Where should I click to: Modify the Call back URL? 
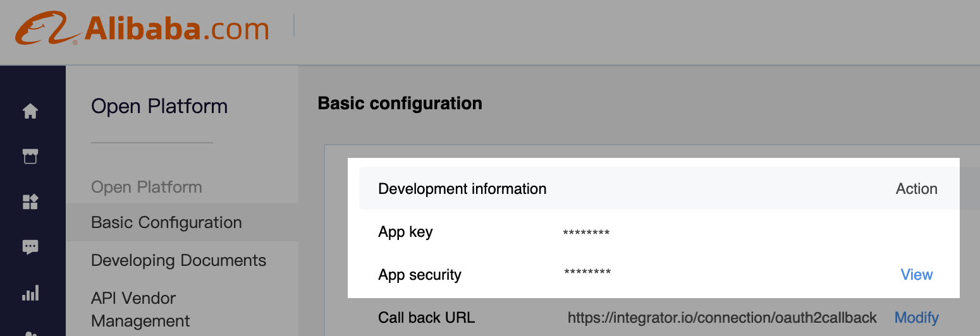point(917,318)
